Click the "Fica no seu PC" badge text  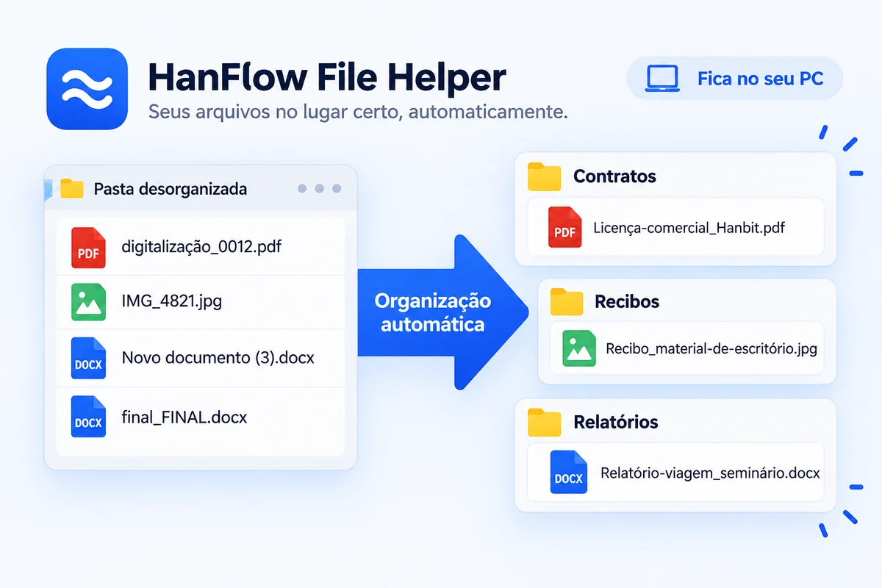(761, 79)
